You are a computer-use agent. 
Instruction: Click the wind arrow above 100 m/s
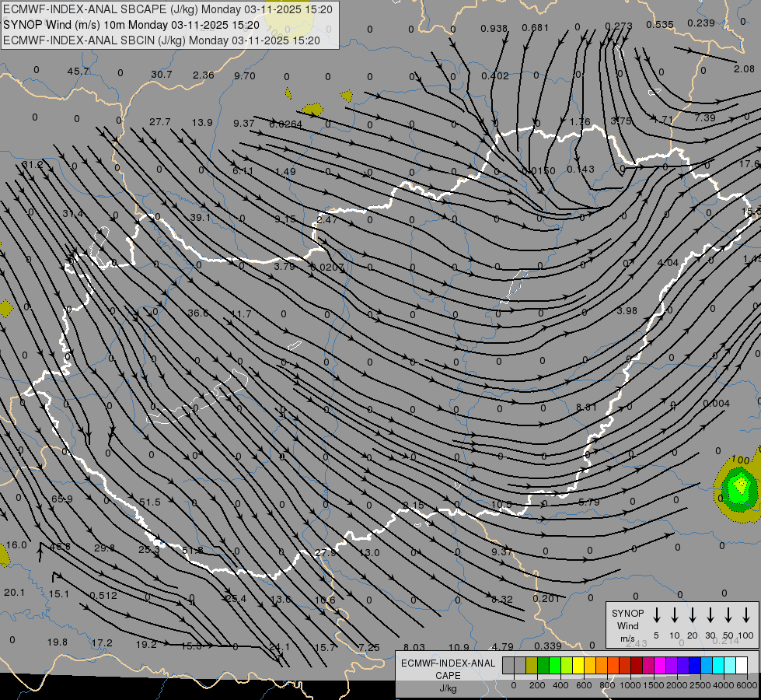coord(746,615)
